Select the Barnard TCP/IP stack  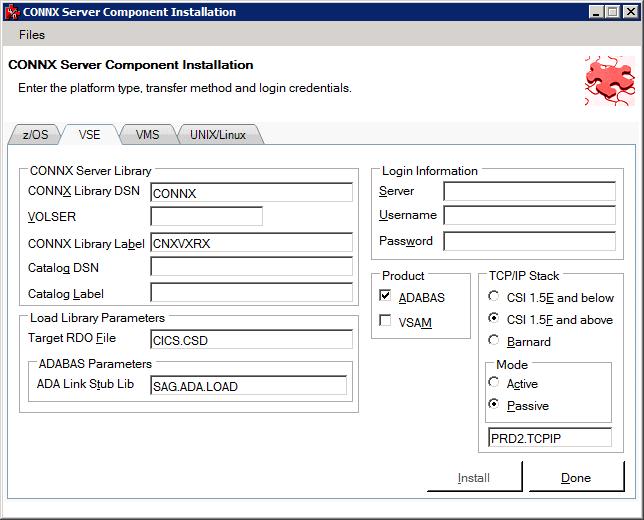[x=494, y=341]
